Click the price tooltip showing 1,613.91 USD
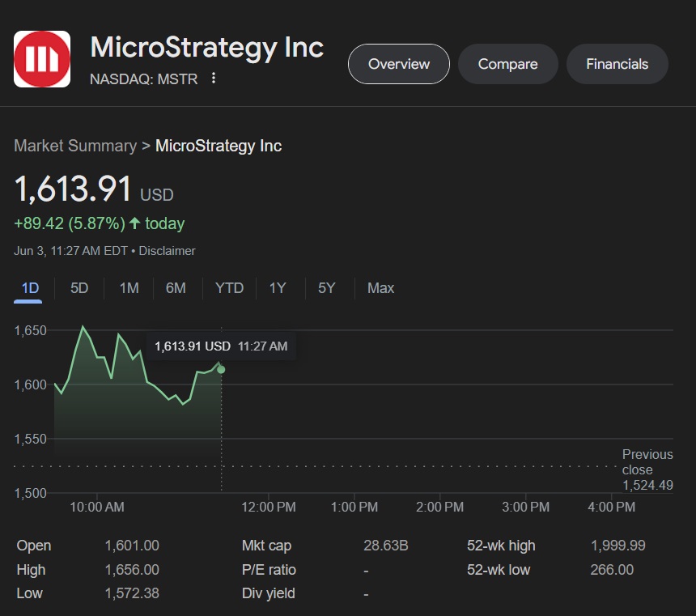Viewport: 696px width, 616px height. point(221,346)
